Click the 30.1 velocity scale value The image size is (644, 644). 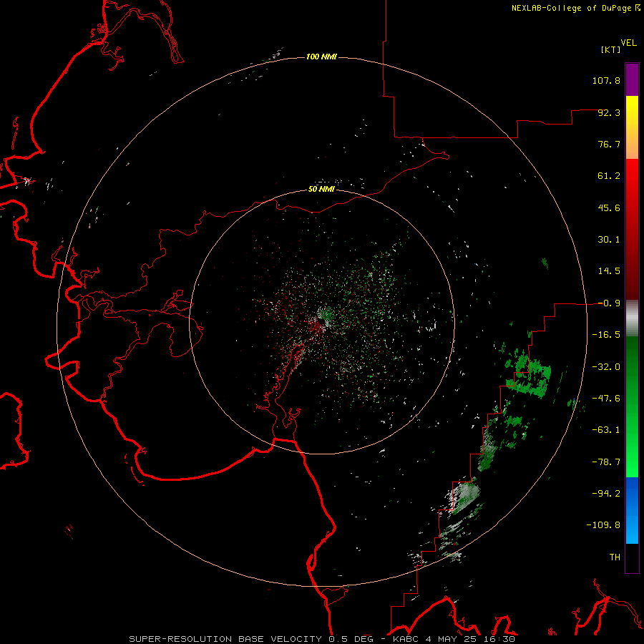tap(609, 240)
